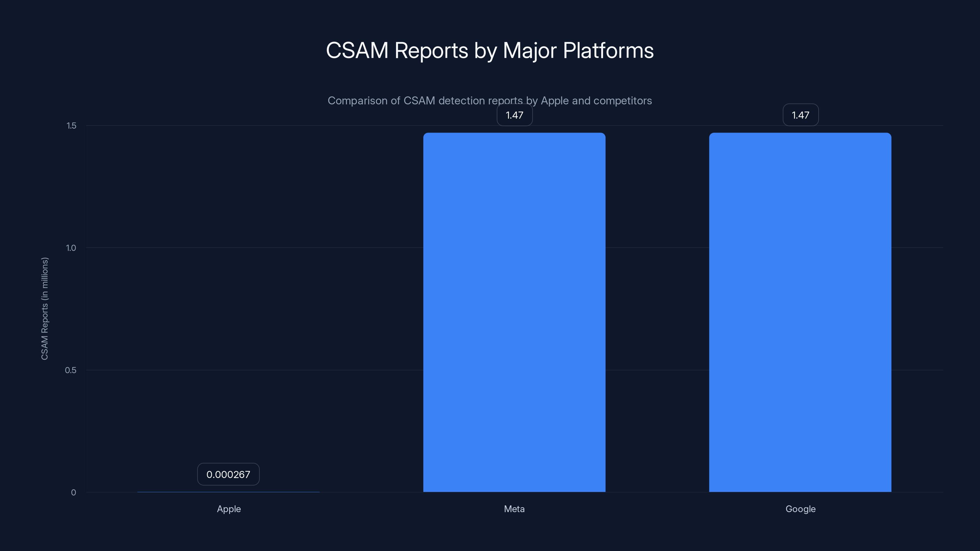This screenshot has height=551, width=980.
Task: Click the Meta axis label
Action: point(514,509)
